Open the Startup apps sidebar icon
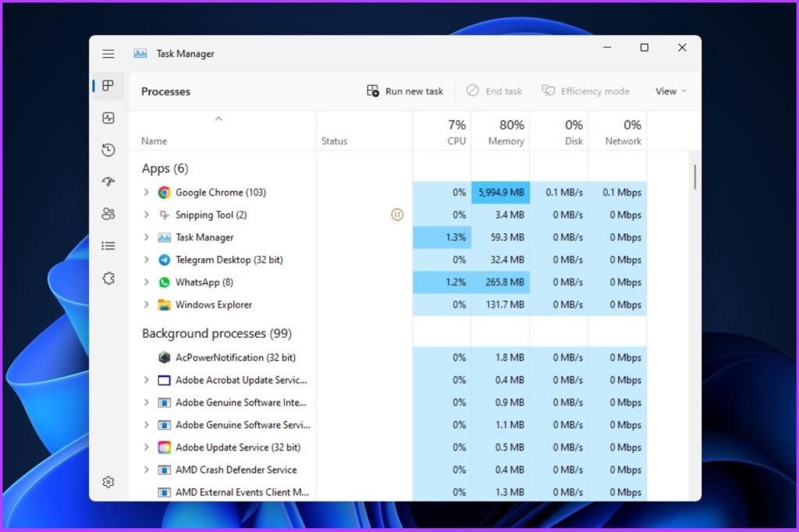The width and height of the screenshot is (799, 532). point(108,182)
